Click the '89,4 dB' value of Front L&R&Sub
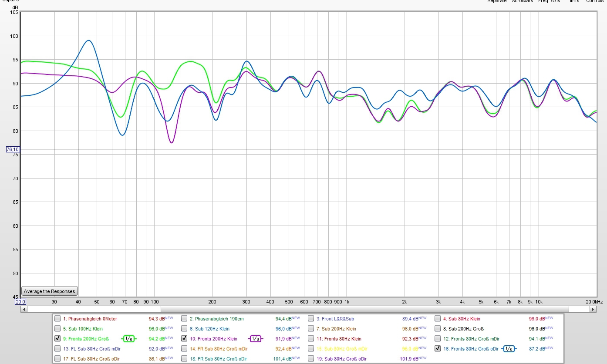The image size is (607, 364). 410,319
